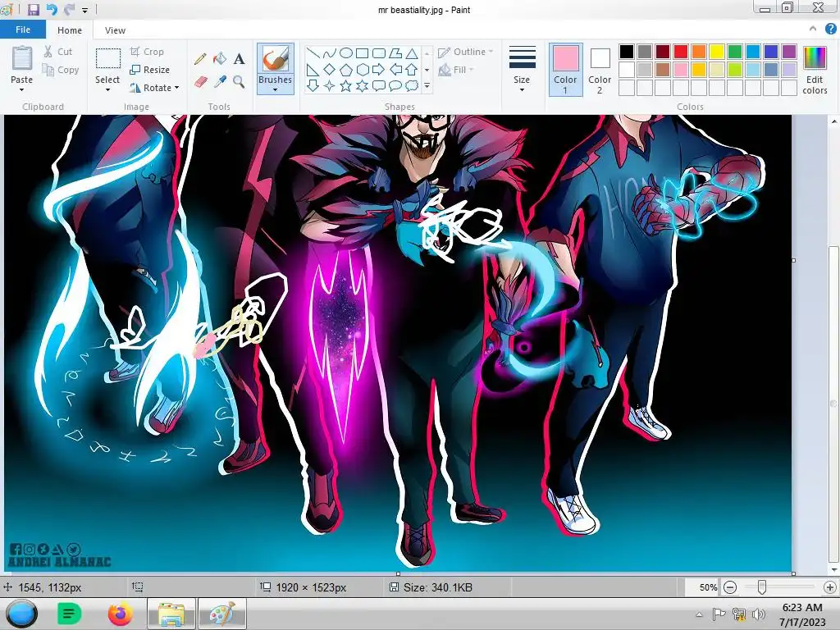Click the volume speaker tray icon
Screen dimensions: 840x630
click(x=759, y=614)
